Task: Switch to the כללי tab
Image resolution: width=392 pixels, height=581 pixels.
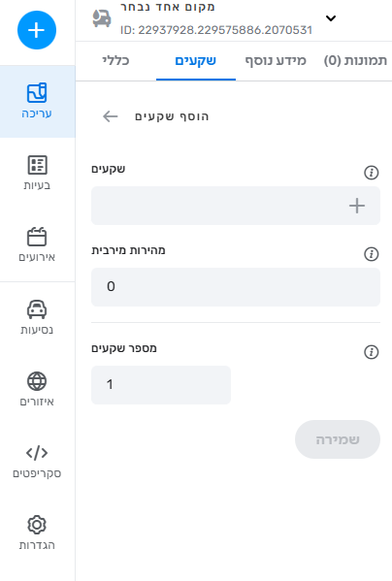Action: coord(116,60)
